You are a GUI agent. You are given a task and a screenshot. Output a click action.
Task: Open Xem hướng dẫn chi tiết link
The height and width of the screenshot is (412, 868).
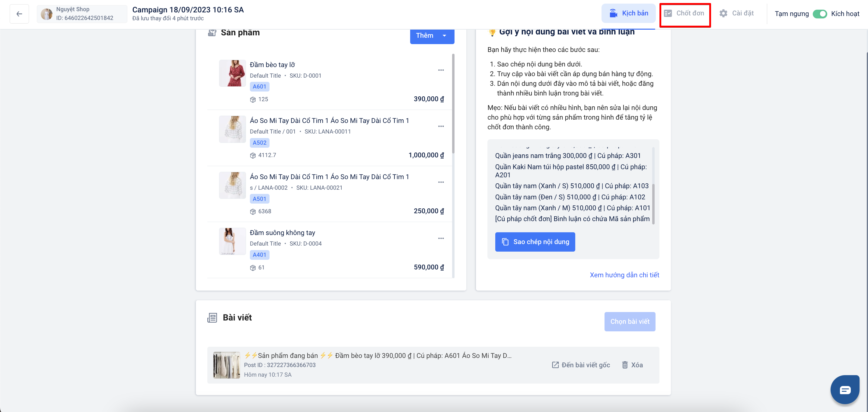(x=624, y=275)
